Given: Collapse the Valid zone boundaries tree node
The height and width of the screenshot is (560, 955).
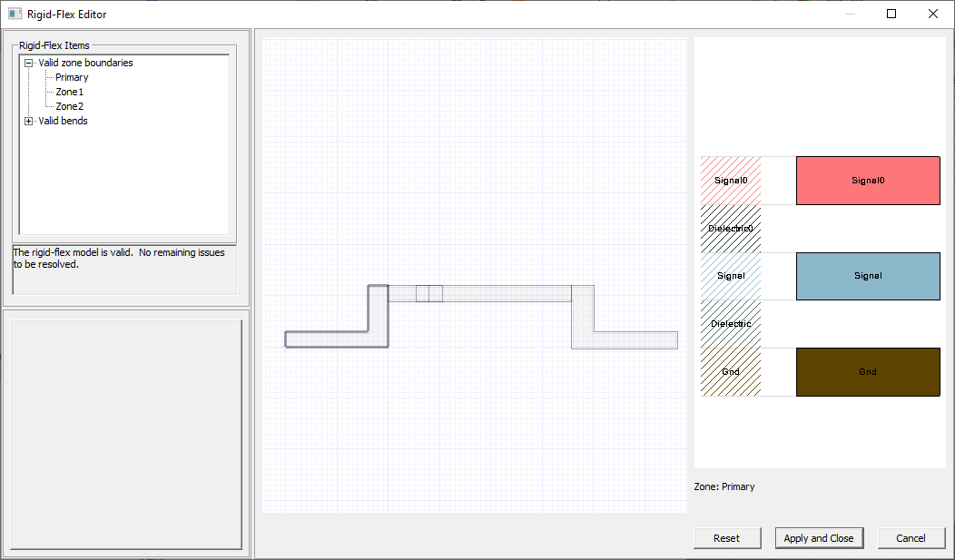Looking at the screenshot, I should tap(29, 64).
